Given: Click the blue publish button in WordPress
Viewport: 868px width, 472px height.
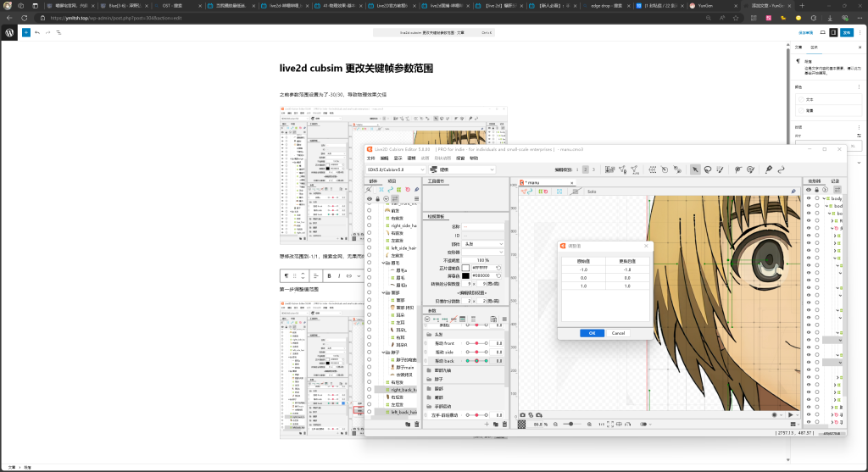Looking at the screenshot, I should pos(847,33).
